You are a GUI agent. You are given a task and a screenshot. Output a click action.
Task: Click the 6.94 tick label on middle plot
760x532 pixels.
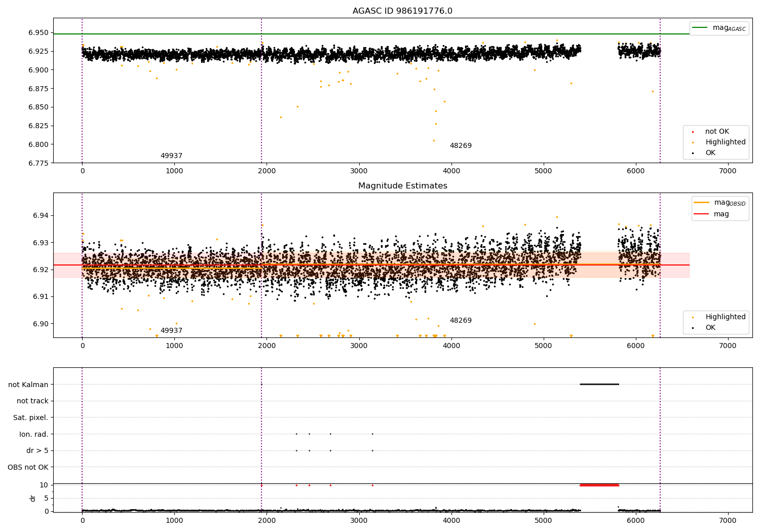coord(40,216)
